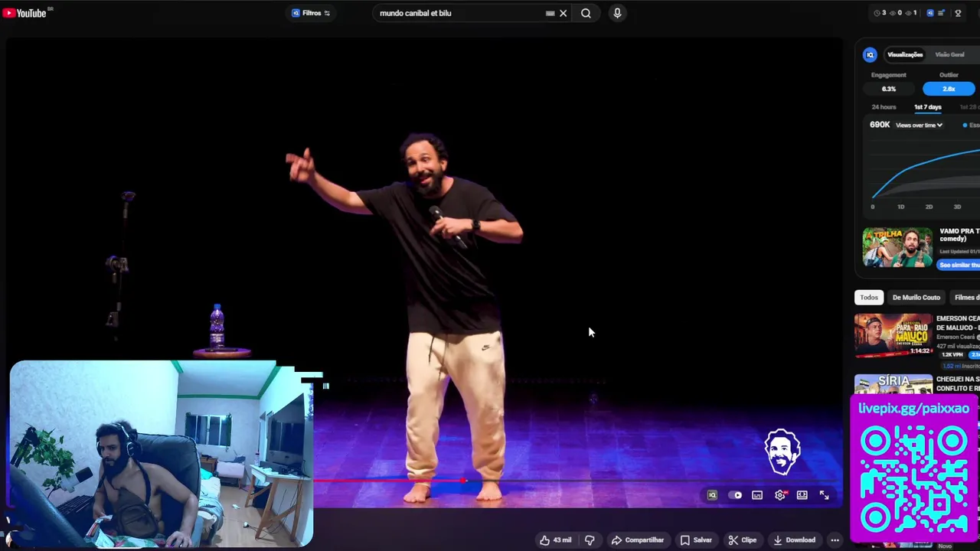Screen dimensions: 980x551
Task: Open the more actions three-dot menu
Action: coord(835,540)
